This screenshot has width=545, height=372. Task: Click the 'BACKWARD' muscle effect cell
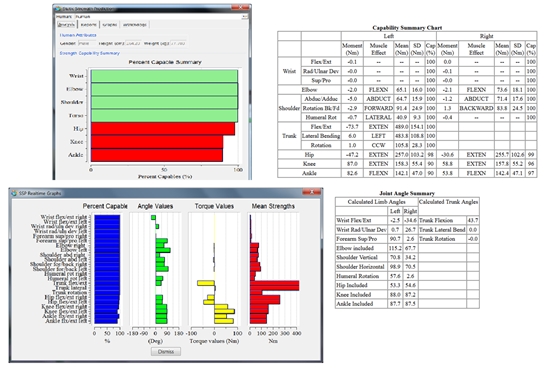pos(476,108)
